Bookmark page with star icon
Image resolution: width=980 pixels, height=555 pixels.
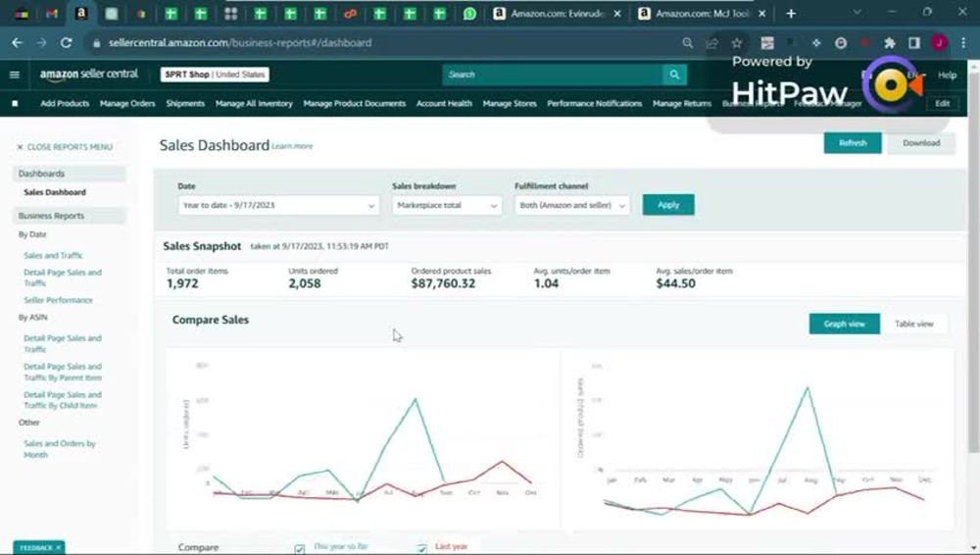(x=737, y=43)
